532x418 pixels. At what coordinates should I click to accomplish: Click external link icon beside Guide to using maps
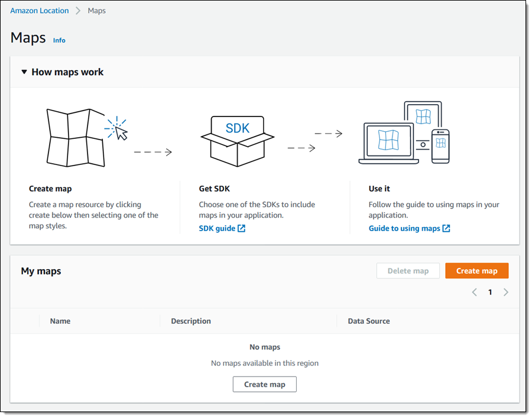[x=446, y=228]
